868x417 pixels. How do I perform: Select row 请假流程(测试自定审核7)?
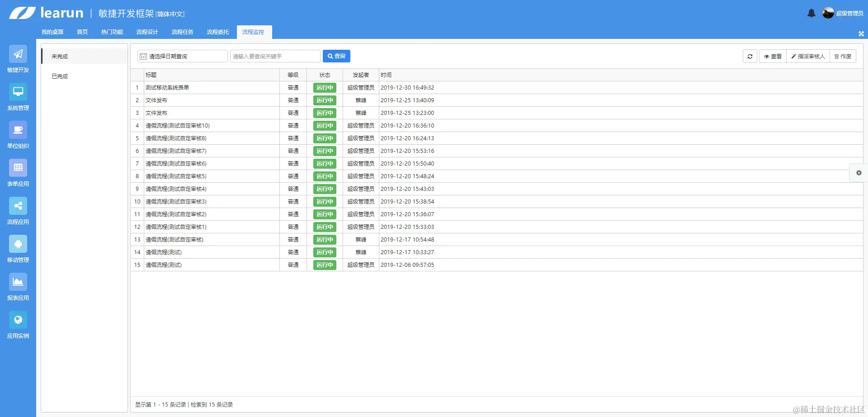click(497, 151)
